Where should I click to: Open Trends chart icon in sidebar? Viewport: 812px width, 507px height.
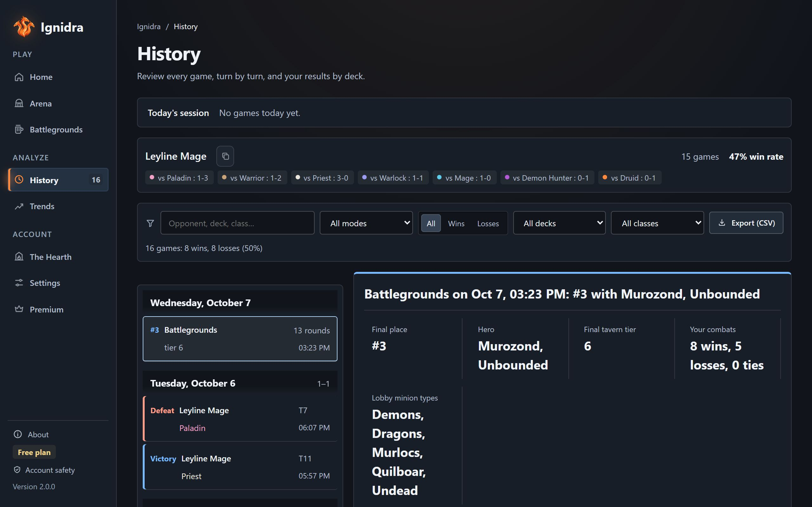(x=19, y=206)
